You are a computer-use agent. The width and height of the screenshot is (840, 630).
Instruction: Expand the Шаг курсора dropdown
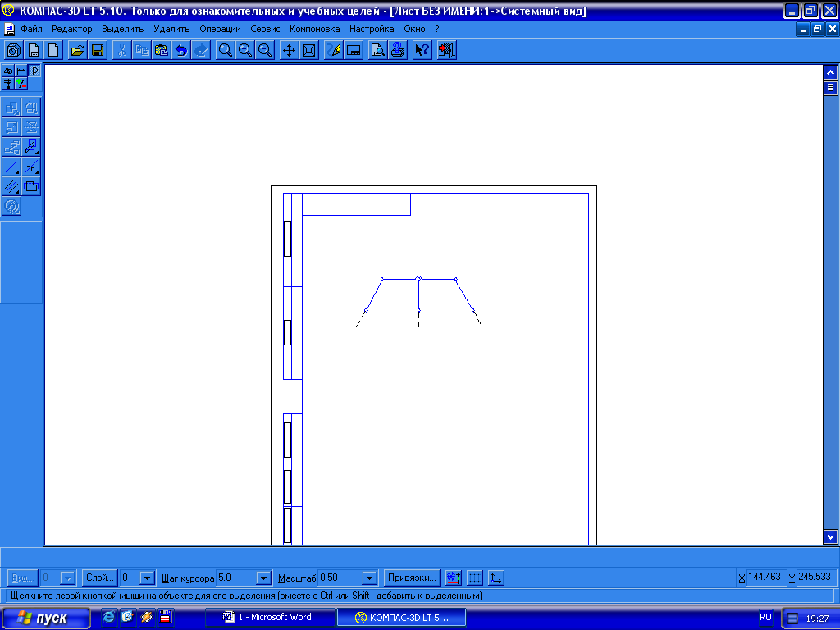pos(263,578)
